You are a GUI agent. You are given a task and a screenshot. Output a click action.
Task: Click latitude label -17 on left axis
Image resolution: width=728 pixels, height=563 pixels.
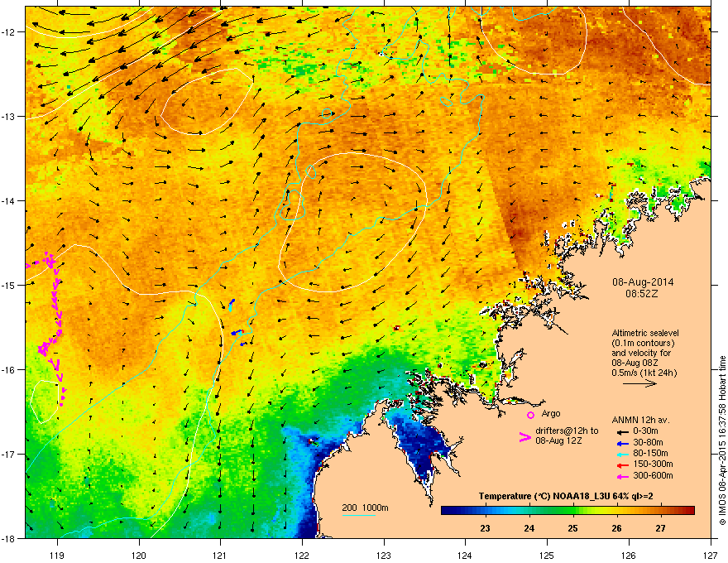click(10, 454)
